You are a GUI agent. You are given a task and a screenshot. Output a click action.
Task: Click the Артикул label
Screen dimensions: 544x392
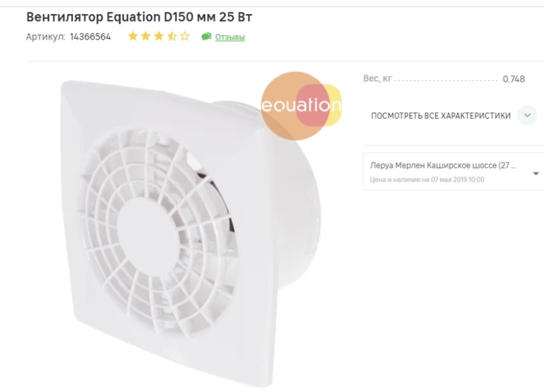45,36
